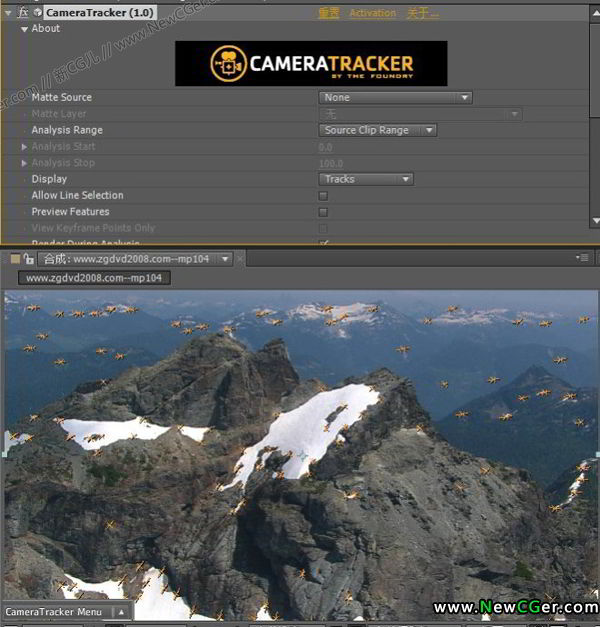
Task: Click the 关于... about link
Action: [x=422, y=13]
